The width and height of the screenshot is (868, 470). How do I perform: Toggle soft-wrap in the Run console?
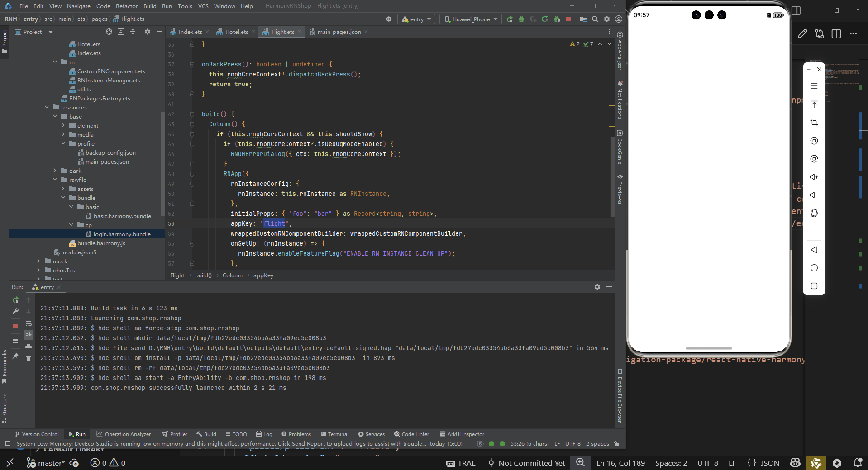[x=28, y=324]
